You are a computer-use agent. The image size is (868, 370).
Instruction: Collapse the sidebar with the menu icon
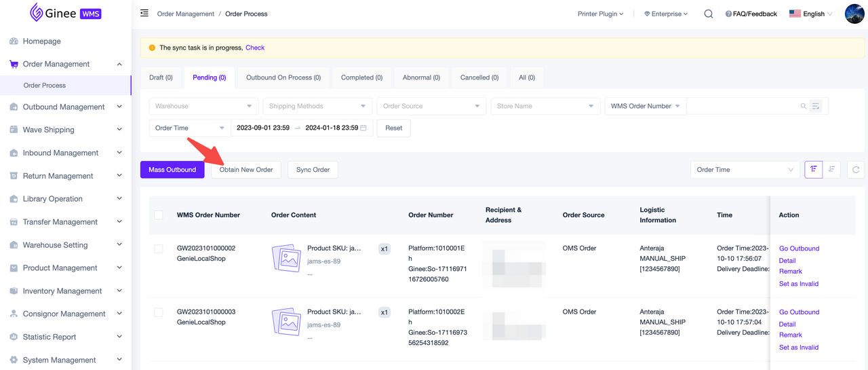click(144, 13)
